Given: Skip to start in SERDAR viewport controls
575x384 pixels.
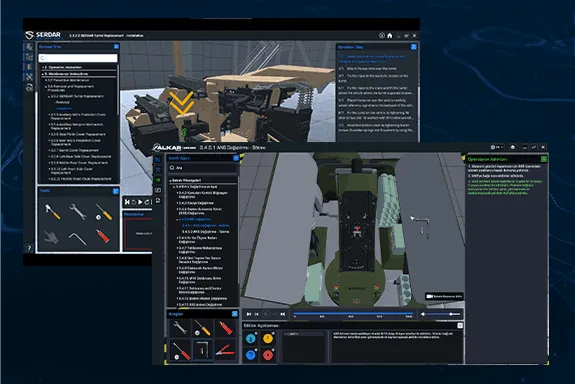Looking at the screenshot, I should click(x=127, y=202).
